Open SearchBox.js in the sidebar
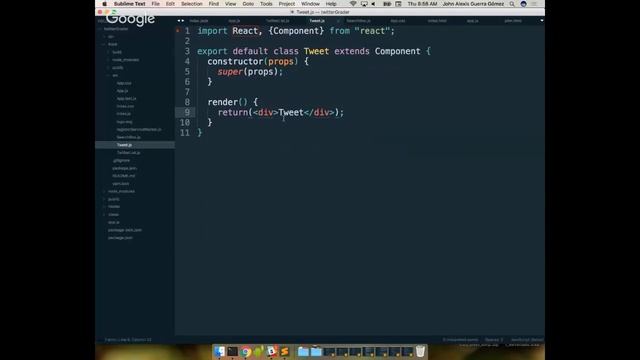The width and height of the screenshot is (640, 360). [x=129, y=138]
